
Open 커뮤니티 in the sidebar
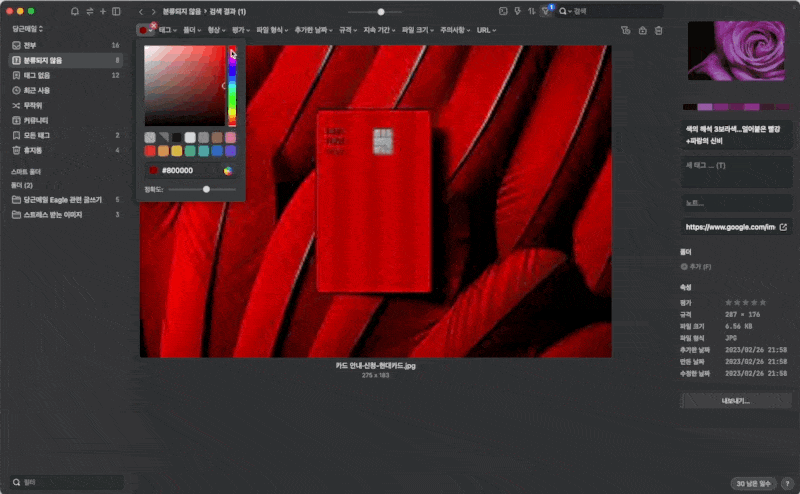66,120
